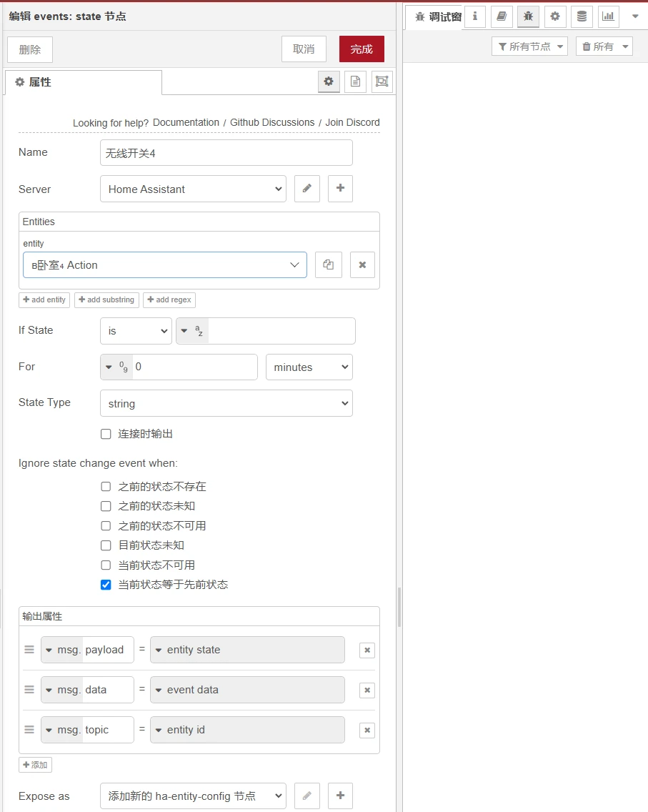Open the info tab icon in sidebar

(x=474, y=16)
